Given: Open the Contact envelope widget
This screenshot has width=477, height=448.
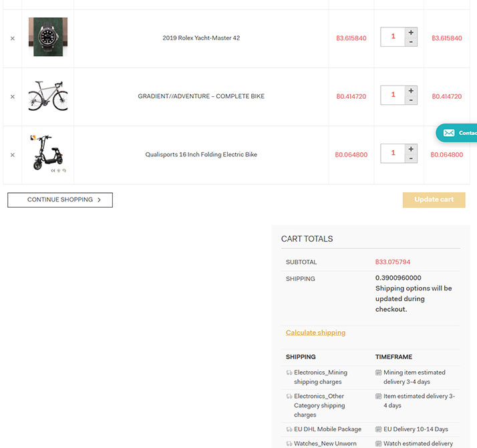Looking at the screenshot, I should [456, 133].
